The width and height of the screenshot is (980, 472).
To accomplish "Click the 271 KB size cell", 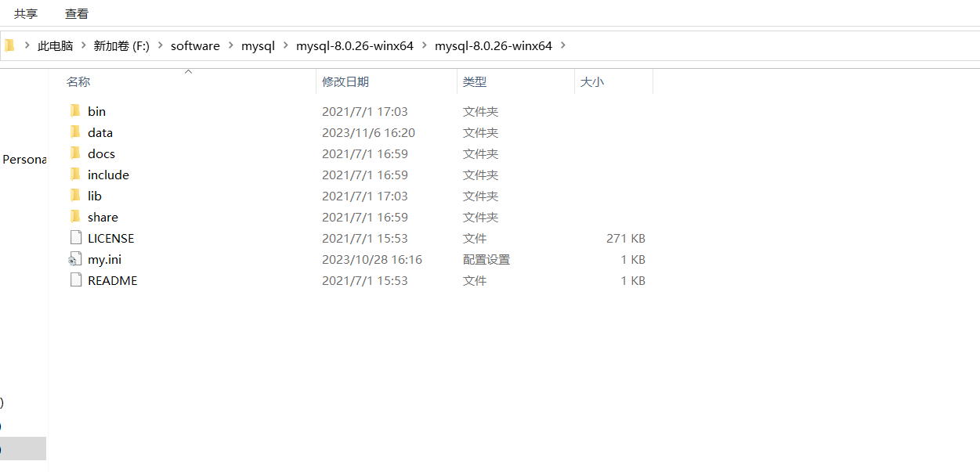I will tap(626, 238).
